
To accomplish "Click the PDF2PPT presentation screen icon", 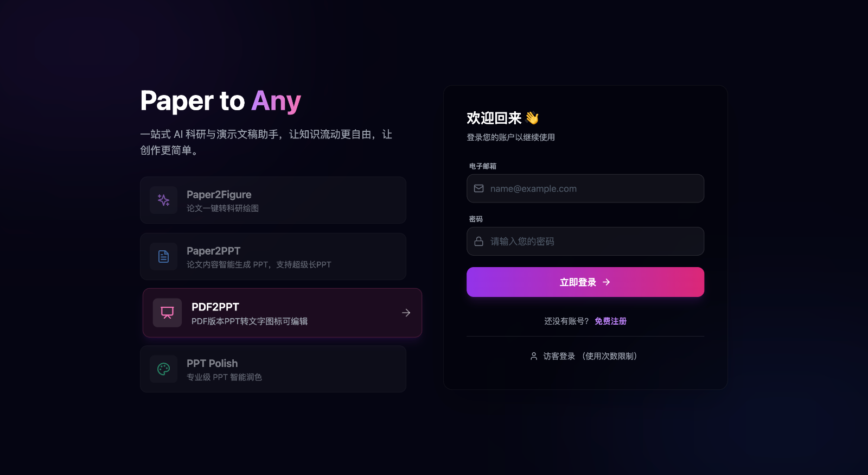I will coord(167,312).
